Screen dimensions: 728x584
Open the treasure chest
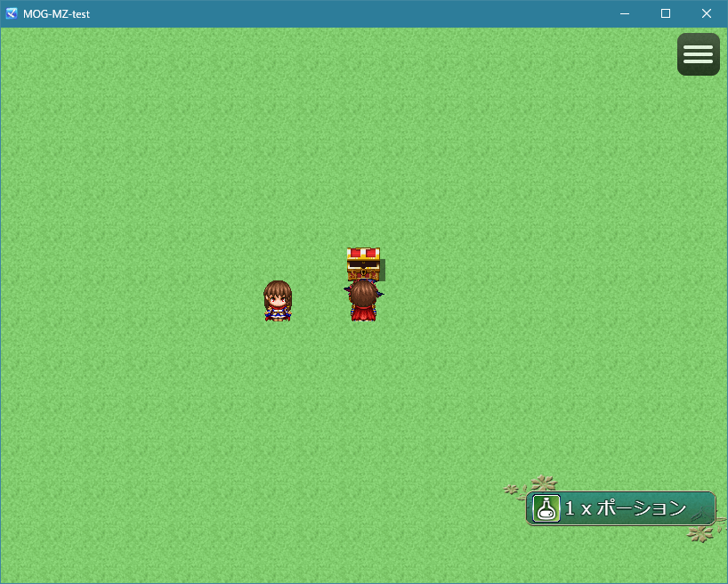[363, 264]
